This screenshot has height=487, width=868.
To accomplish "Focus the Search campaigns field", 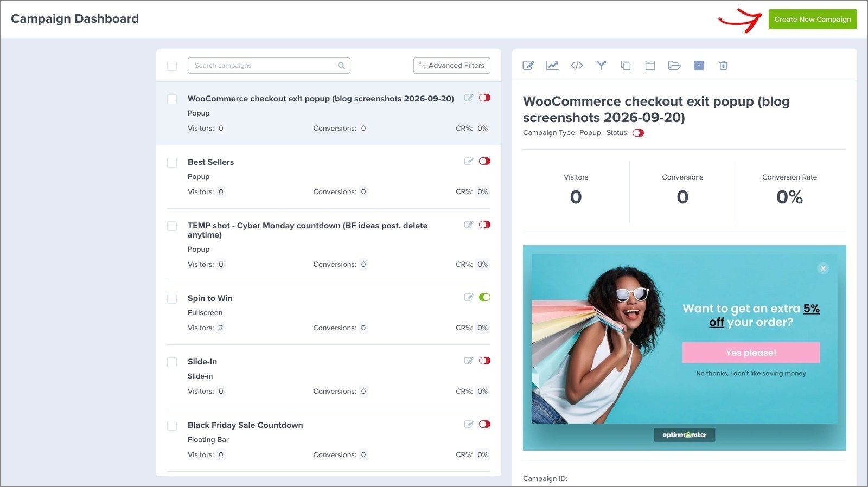I will point(269,66).
